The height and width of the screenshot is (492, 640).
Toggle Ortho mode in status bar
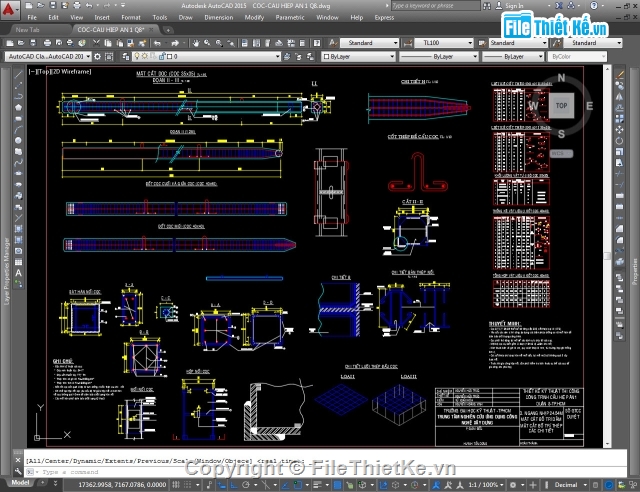tap(234, 485)
